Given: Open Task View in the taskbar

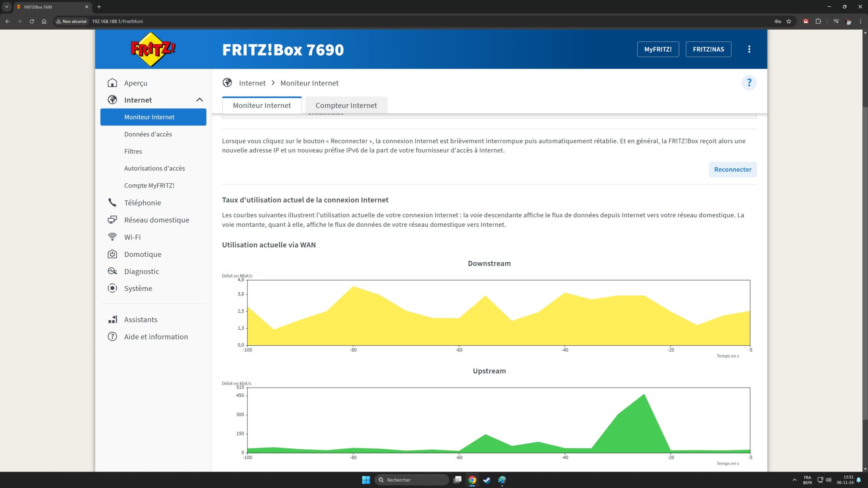Looking at the screenshot, I should pos(457,480).
